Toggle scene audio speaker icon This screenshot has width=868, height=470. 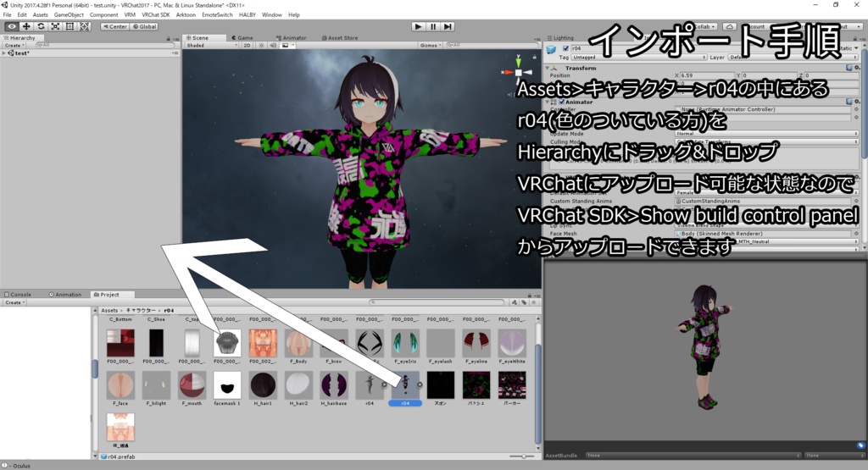pos(272,46)
